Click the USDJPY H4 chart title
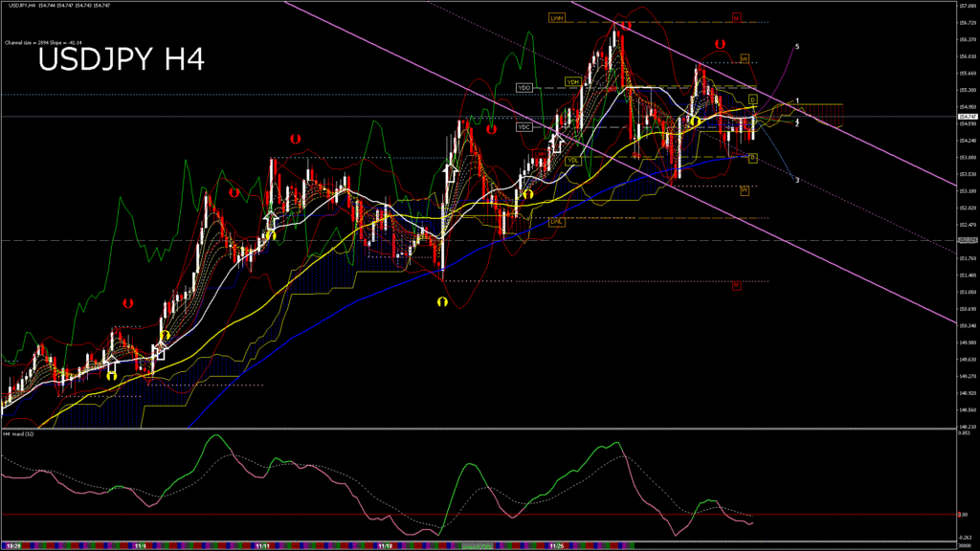Image resolution: width=980 pixels, height=551 pixels. (x=122, y=59)
